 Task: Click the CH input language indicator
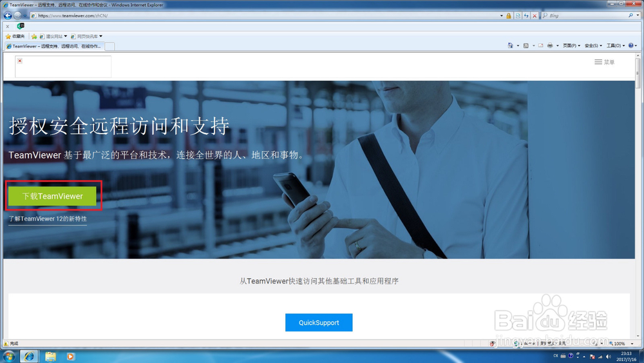(556, 356)
